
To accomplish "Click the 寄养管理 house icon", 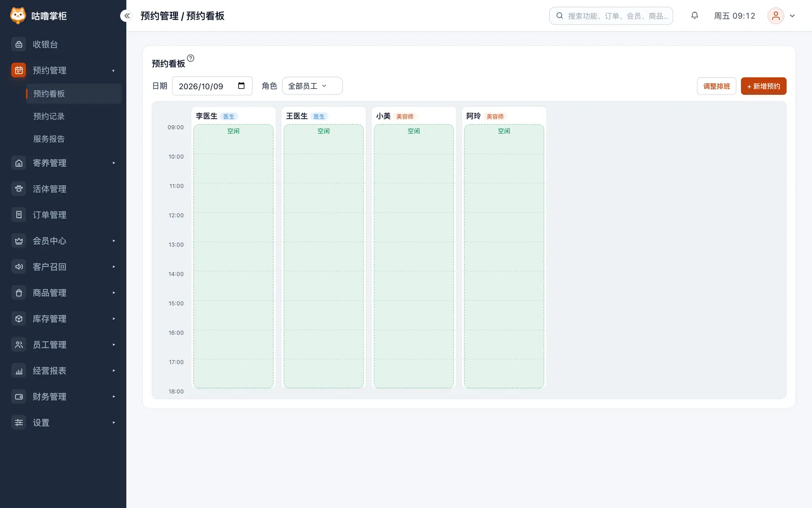I will [x=19, y=163].
